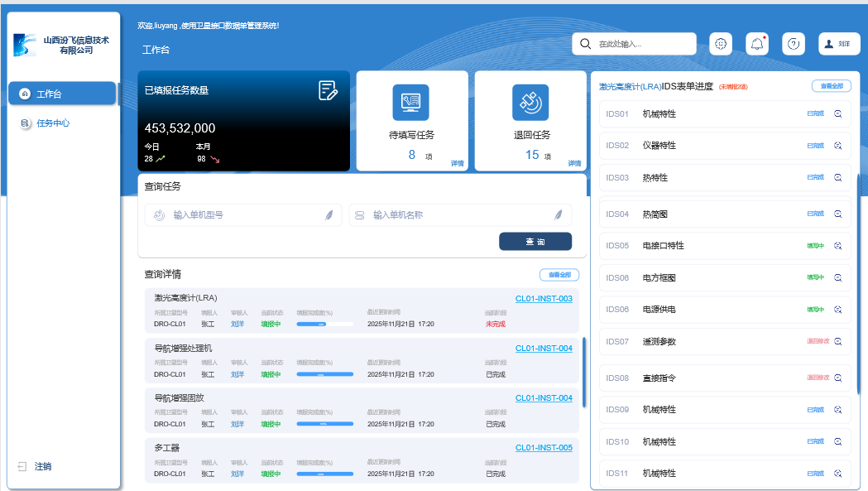The width and height of the screenshot is (868, 491).
Task: Click 查看全部 in IDS表单进度 panel
Action: 831,86
